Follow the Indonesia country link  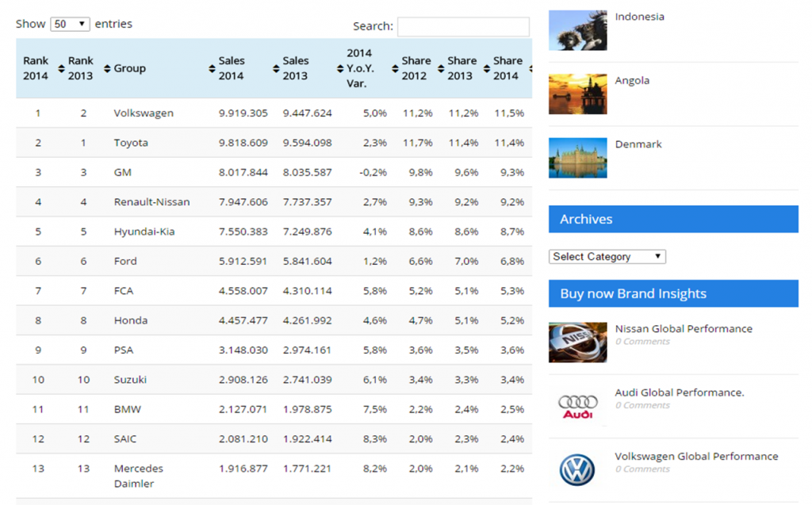pos(640,17)
